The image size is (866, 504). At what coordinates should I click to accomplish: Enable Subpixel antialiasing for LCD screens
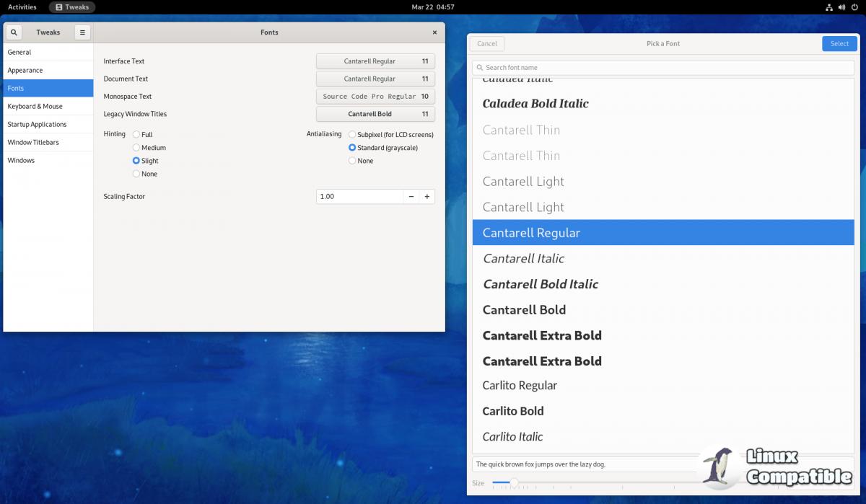[352, 135]
